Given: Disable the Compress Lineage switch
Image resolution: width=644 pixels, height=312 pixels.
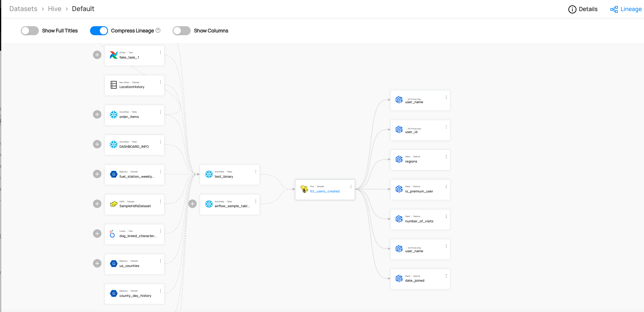Looking at the screenshot, I should pos(99,31).
